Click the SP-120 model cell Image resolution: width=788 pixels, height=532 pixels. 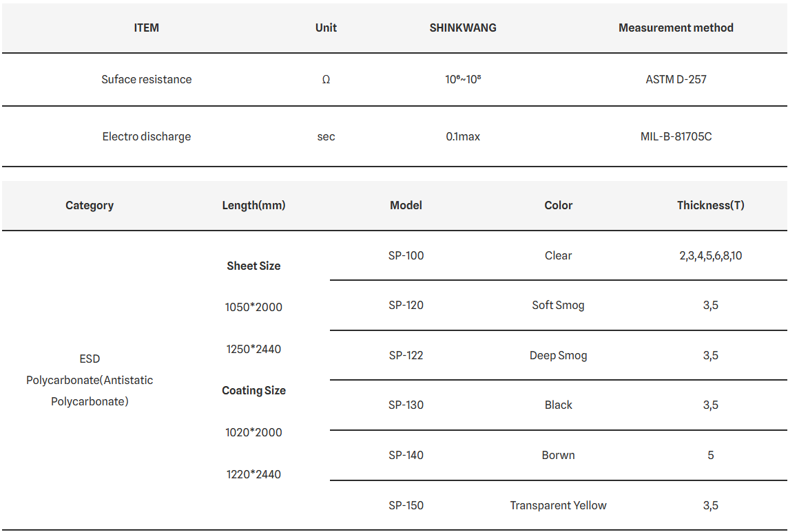tap(406, 306)
